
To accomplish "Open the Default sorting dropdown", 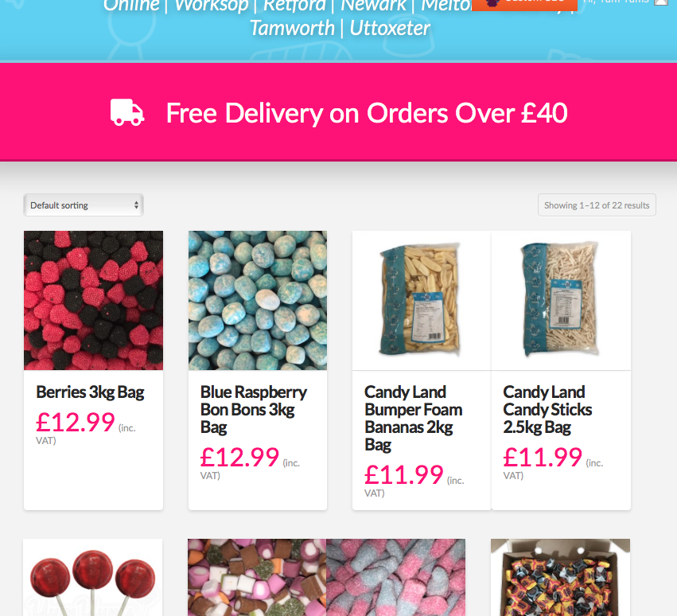I will pyautogui.click(x=84, y=205).
